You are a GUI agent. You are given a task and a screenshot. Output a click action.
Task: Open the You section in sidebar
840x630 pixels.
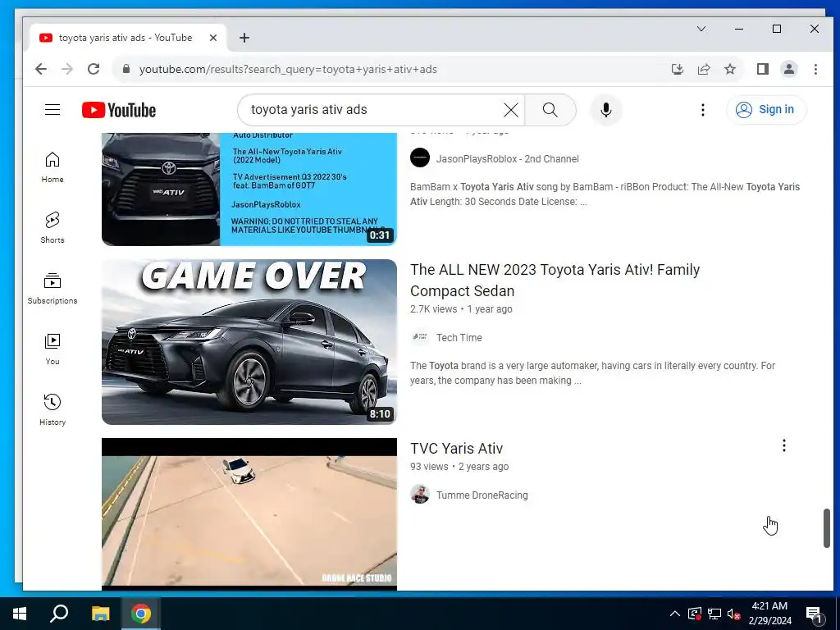(x=52, y=349)
